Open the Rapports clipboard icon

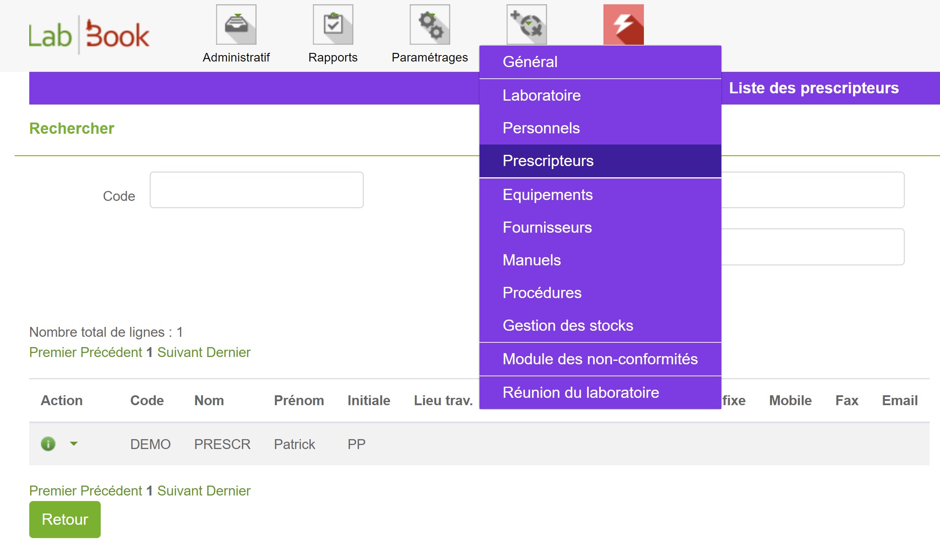[334, 25]
